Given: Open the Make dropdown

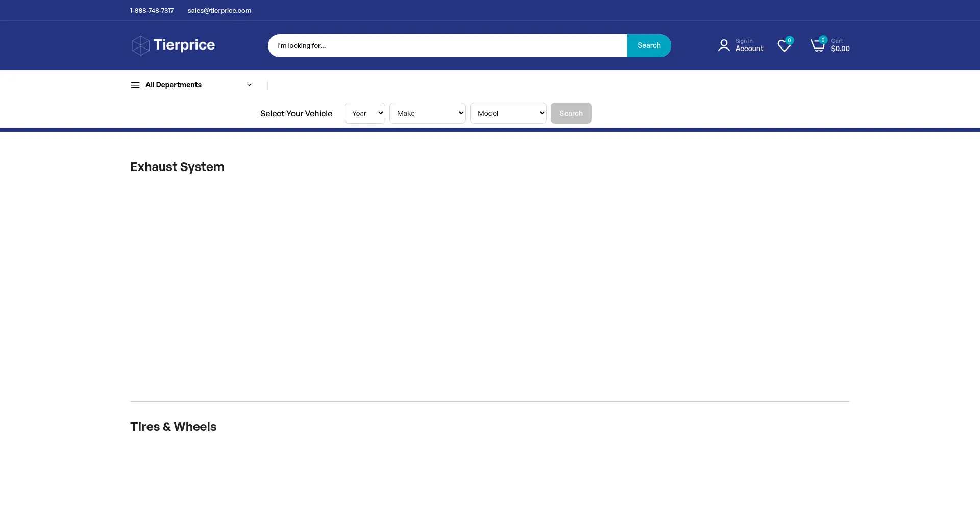Looking at the screenshot, I should coord(427,113).
